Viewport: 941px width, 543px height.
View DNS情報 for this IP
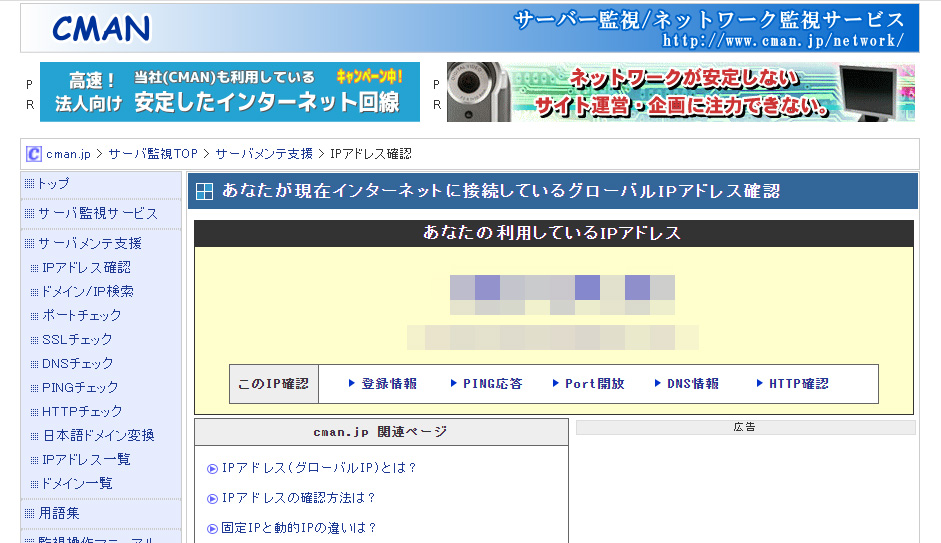693,384
